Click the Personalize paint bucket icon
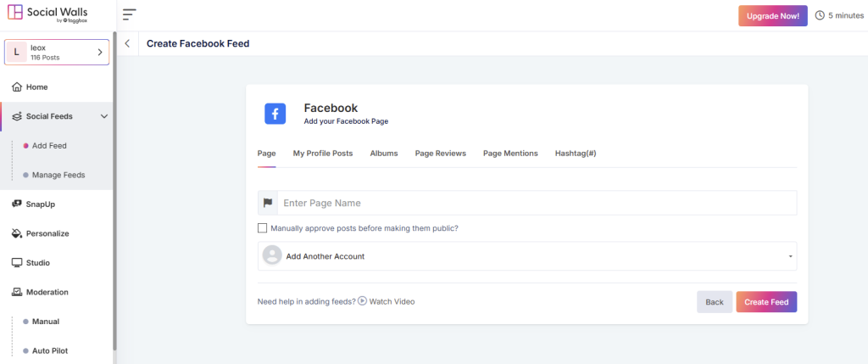Viewport: 868px width, 364px height. click(17, 233)
